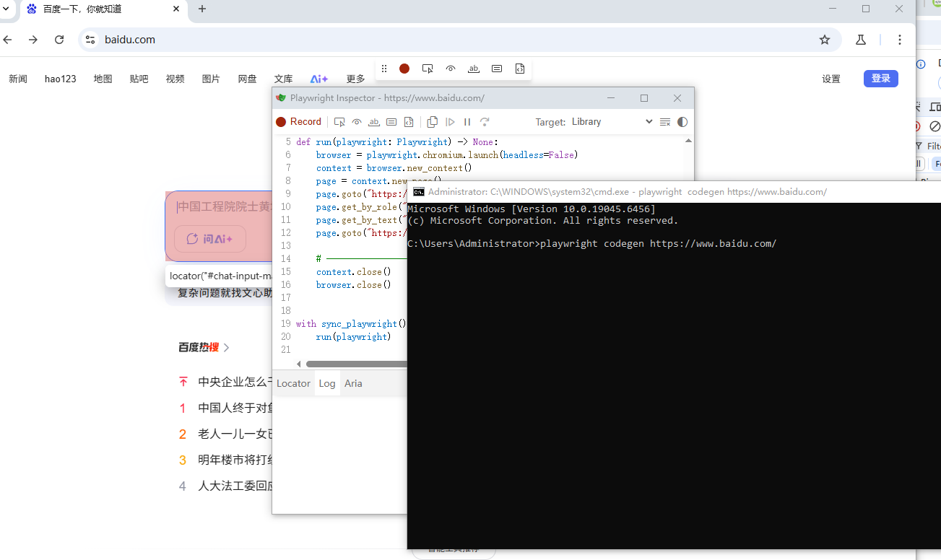Click the Step over icon in Inspector
This screenshot has width=941, height=560.
click(x=485, y=122)
